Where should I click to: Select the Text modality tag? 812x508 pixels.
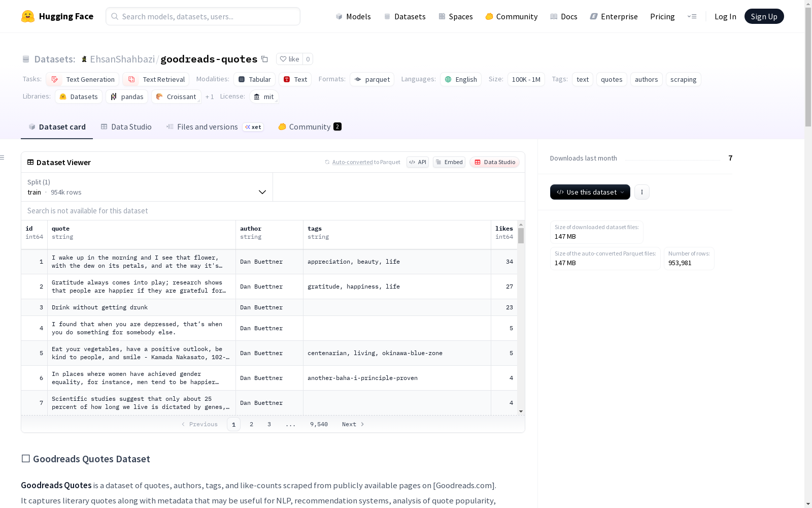coord(295,79)
